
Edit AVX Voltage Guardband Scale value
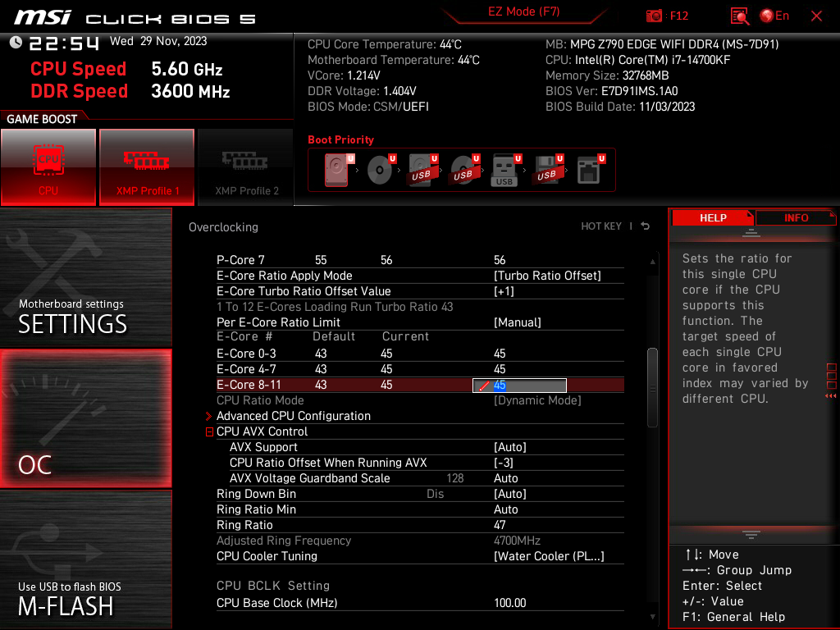pos(505,478)
